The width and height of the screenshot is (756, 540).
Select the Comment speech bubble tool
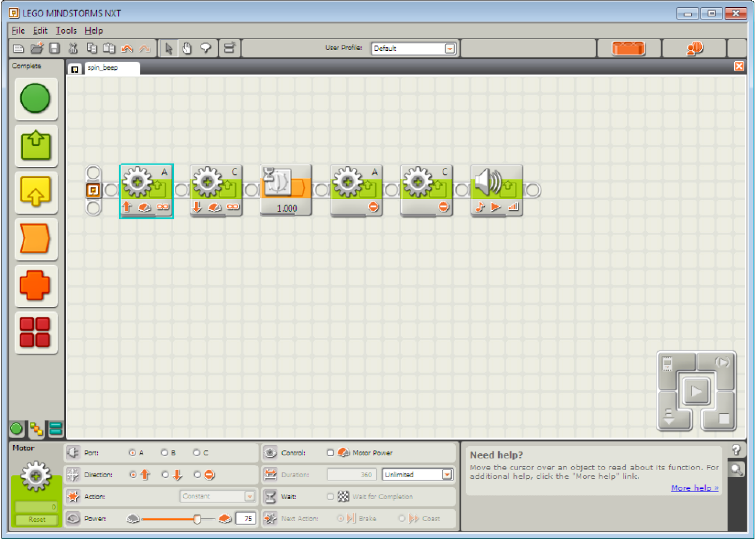click(206, 49)
